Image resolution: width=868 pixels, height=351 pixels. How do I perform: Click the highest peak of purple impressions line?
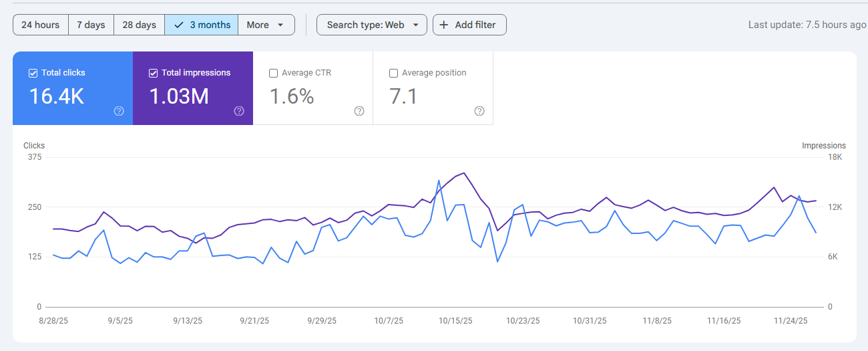pos(463,173)
